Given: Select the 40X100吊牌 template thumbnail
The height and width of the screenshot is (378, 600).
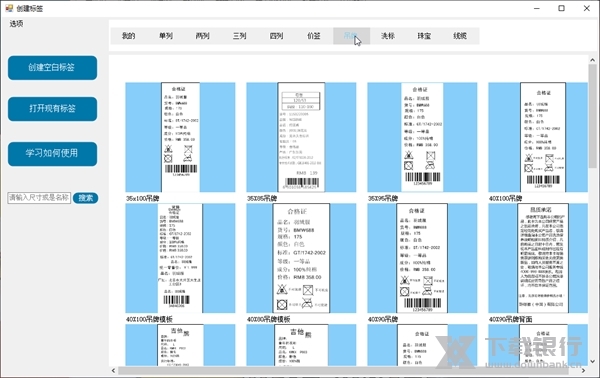Looking at the screenshot, I should click(x=538, y=137).
